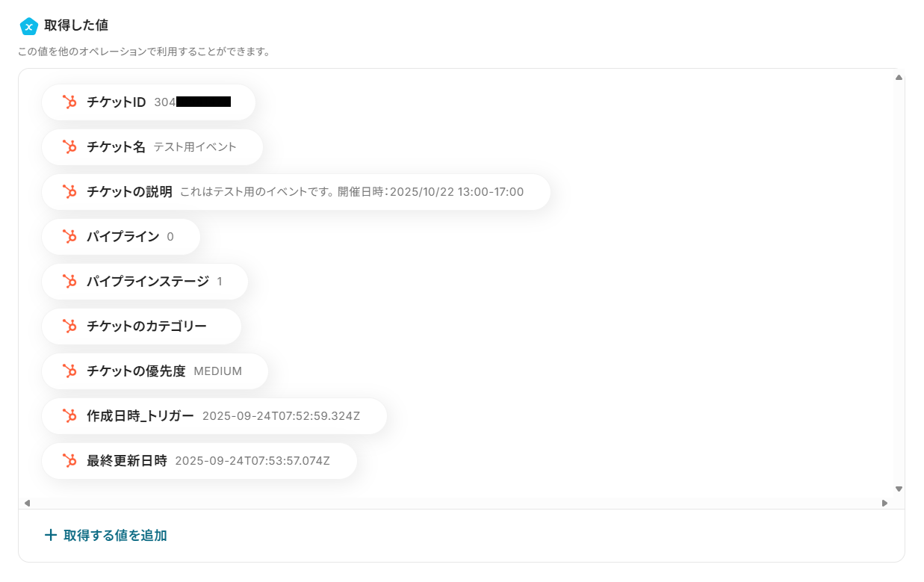
Task: Click the HubSpot icon beside チケットの説明
Action: pos(70,192)
